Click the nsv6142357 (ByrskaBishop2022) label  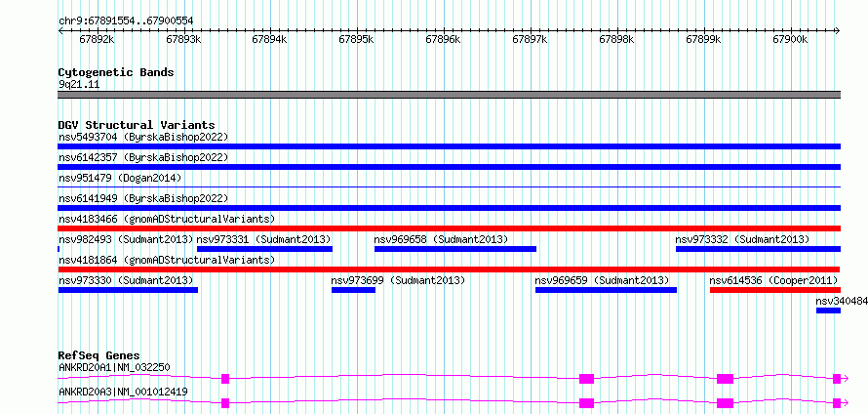pos(143,157)
